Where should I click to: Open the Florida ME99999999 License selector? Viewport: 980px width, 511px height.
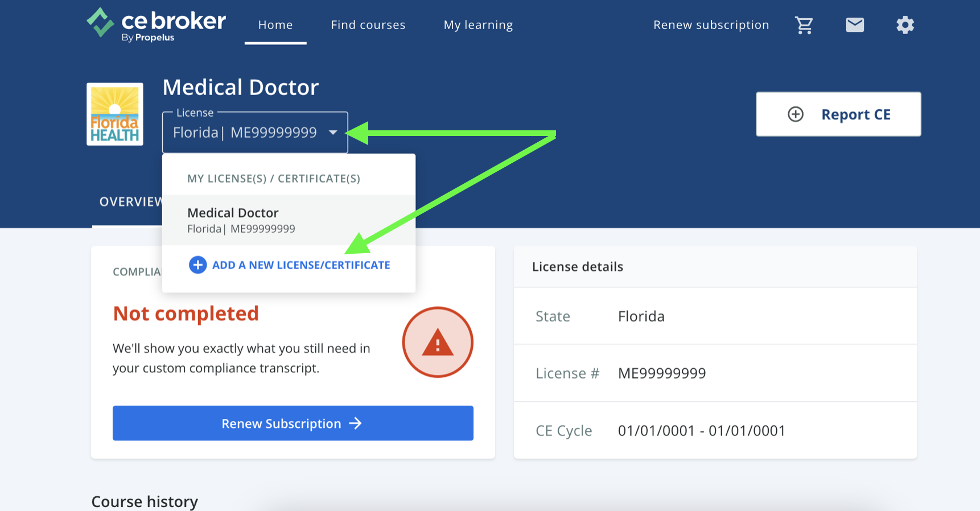pyautogui.click(x=255, y=133)
